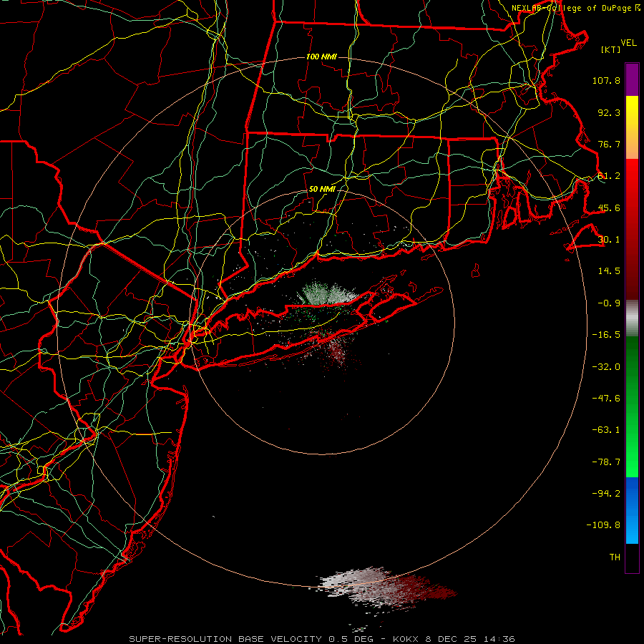Click the gray-white echo cluster over Long Island Sound

click(x=328, y=293)
